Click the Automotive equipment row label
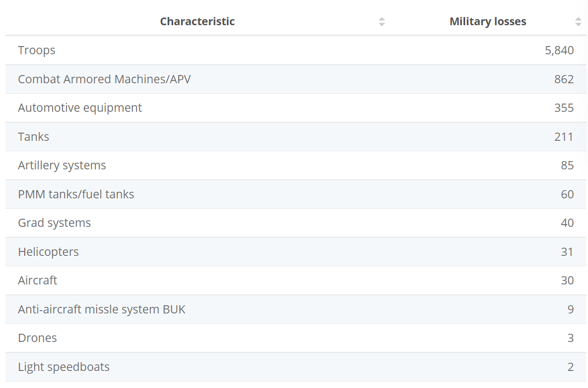 80,108
